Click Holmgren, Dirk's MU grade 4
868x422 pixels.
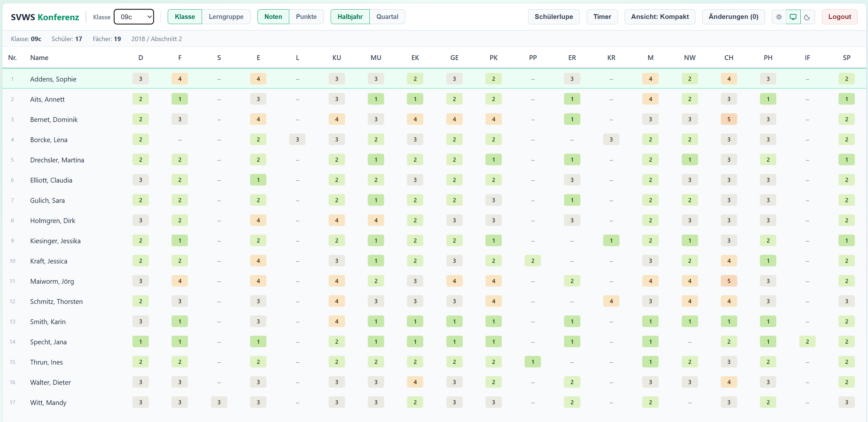point(376,220)
